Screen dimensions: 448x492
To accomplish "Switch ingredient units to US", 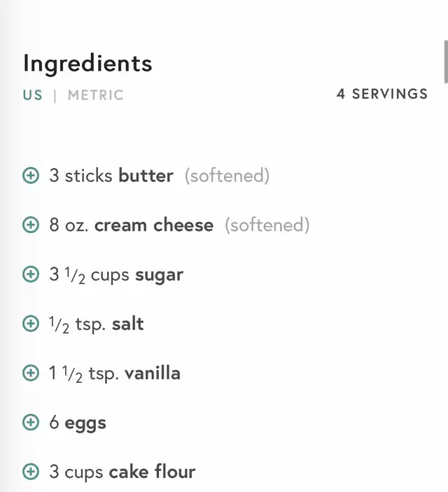I will (33, 95).
